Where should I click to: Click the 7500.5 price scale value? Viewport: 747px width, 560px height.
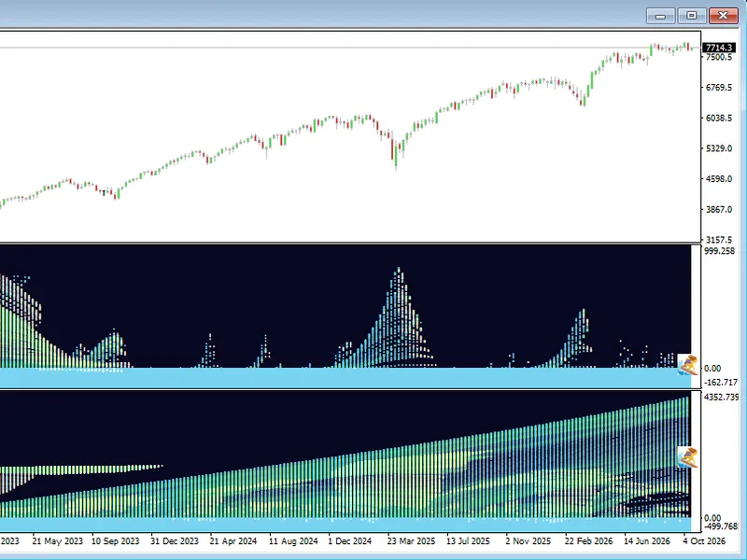coord(718,57)
